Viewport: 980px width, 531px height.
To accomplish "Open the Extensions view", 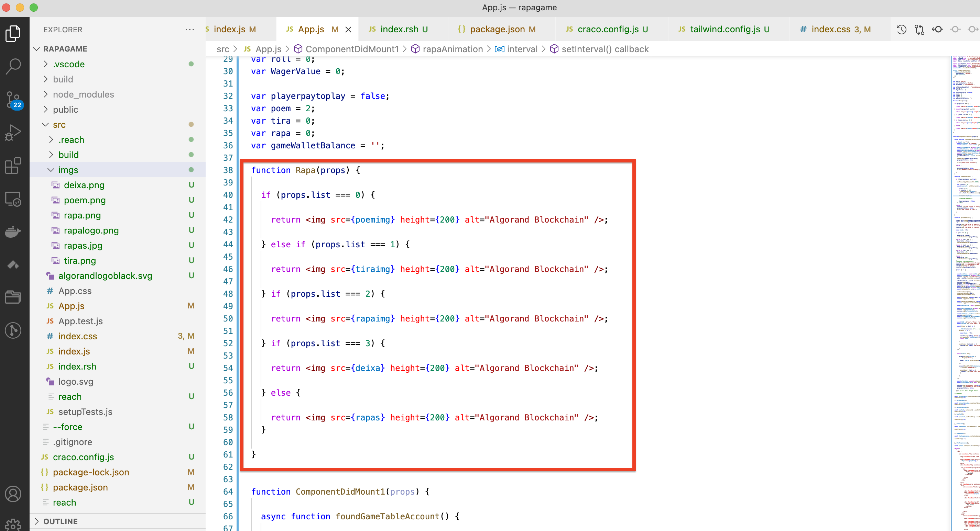I will (14, 166).
